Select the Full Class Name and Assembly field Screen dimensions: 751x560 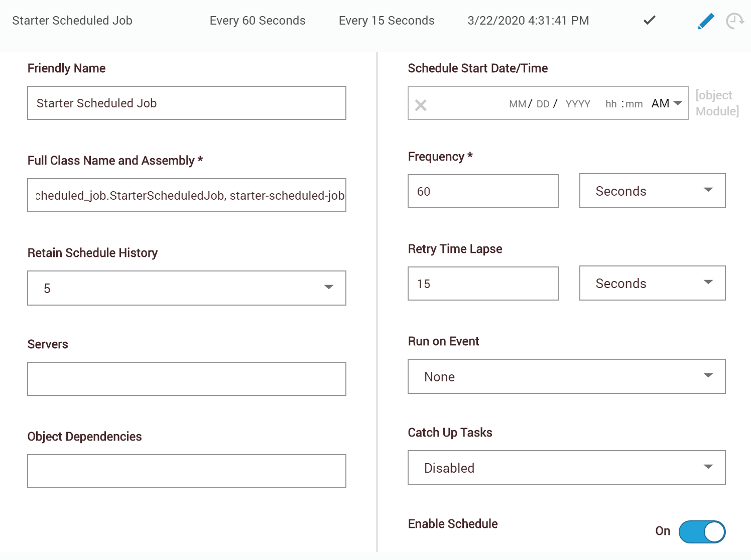click(x=186, y=195)
